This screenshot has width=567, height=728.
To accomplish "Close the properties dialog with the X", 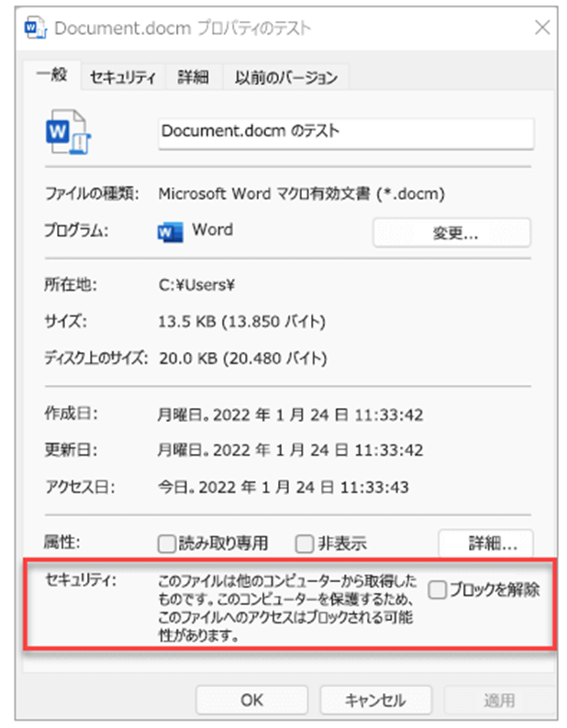I will [542, 28].
